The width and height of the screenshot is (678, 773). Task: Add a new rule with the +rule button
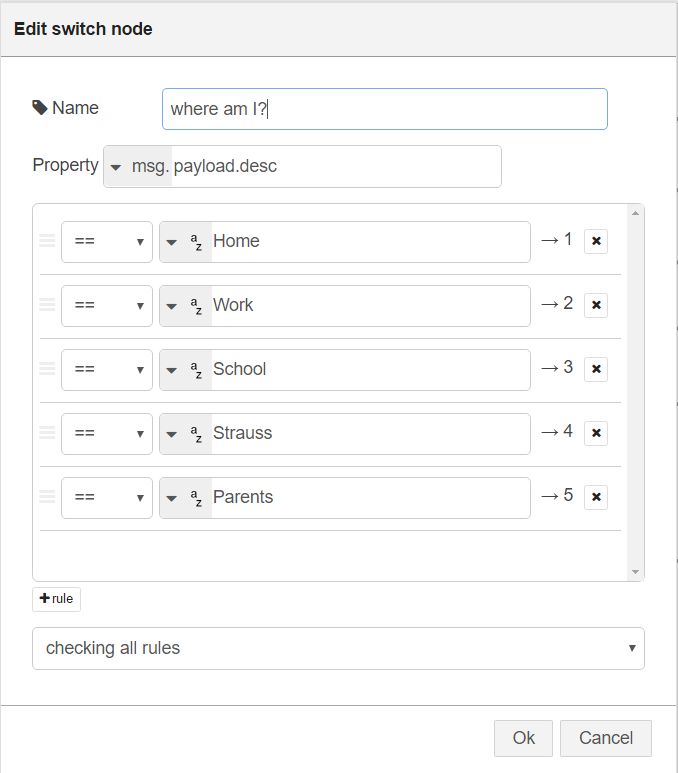[x=56, y=599]
